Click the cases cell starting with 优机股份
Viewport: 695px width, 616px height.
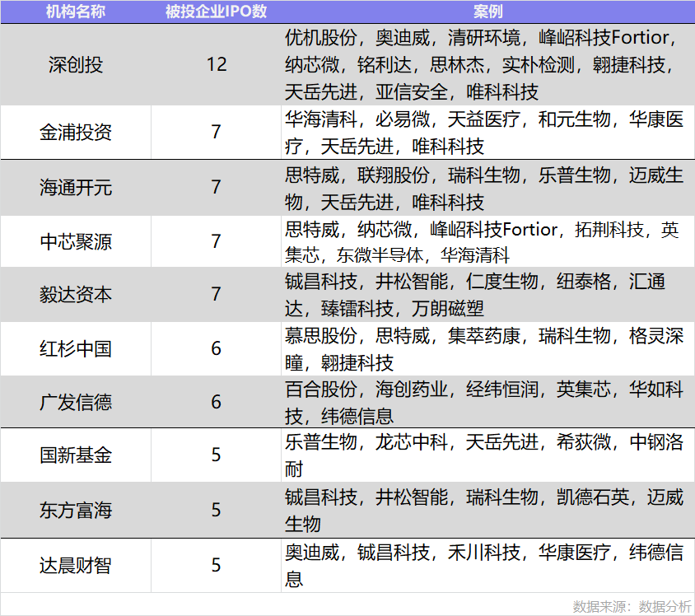tap(487, 65)
